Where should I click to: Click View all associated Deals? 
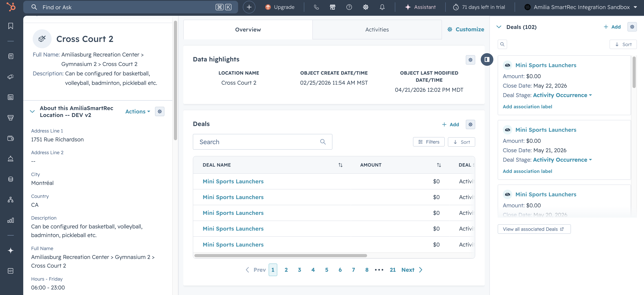[534, 229]
